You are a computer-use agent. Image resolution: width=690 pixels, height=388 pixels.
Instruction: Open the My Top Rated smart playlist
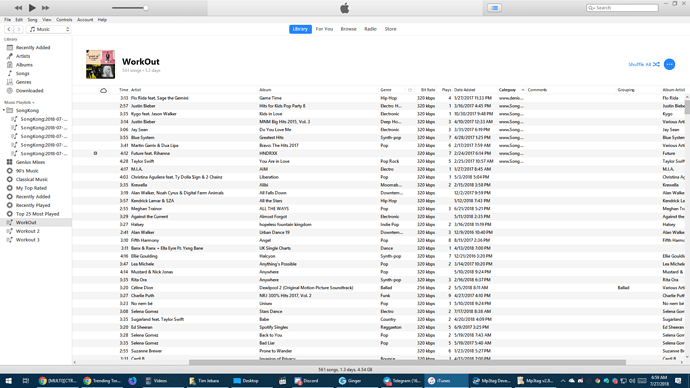click(31, 188)
